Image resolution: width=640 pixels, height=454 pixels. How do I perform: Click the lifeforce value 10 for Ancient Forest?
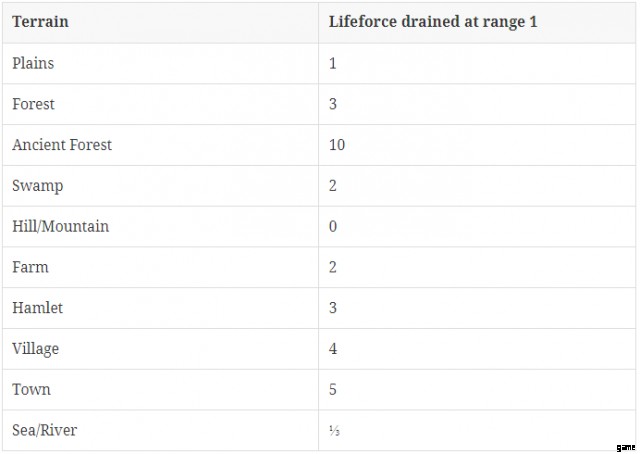tap(337, 145)
